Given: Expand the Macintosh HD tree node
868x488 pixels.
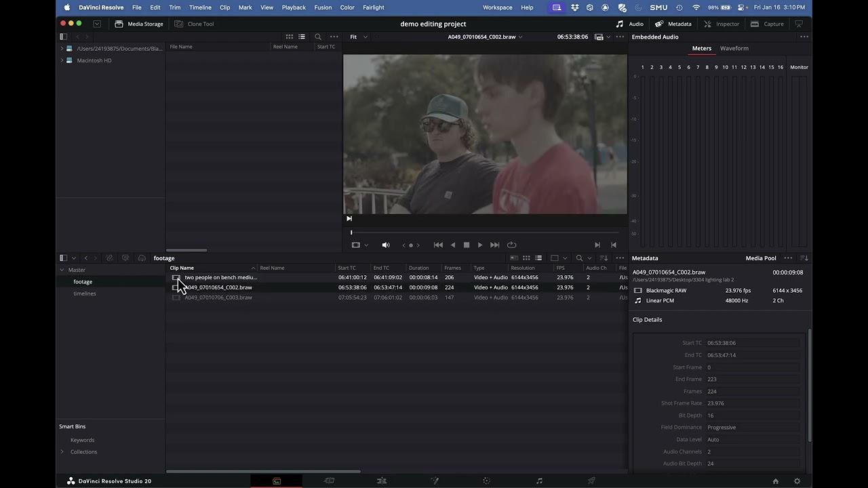Looking at the screenshot, I should 62,60.
